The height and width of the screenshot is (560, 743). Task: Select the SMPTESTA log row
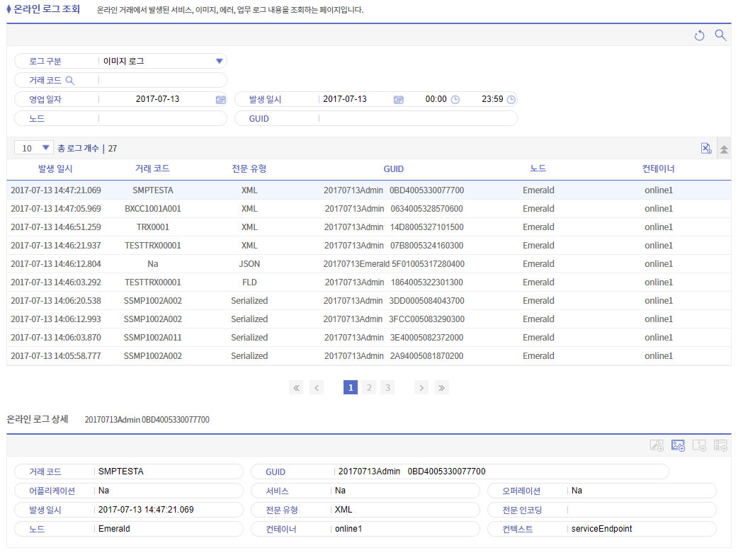pos(368,190)
